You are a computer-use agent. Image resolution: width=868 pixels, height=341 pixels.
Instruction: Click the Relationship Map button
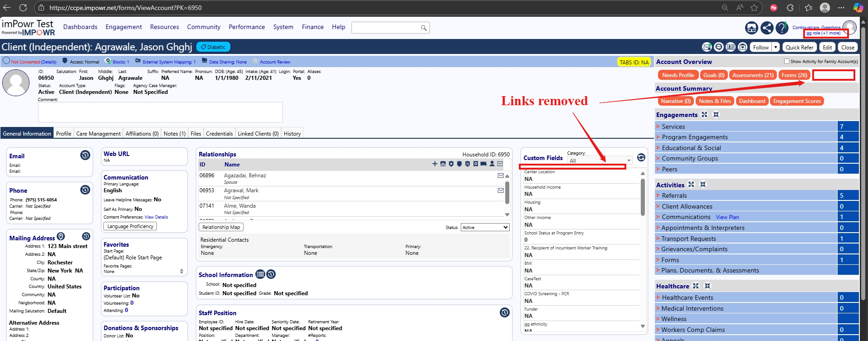(221, 227)
